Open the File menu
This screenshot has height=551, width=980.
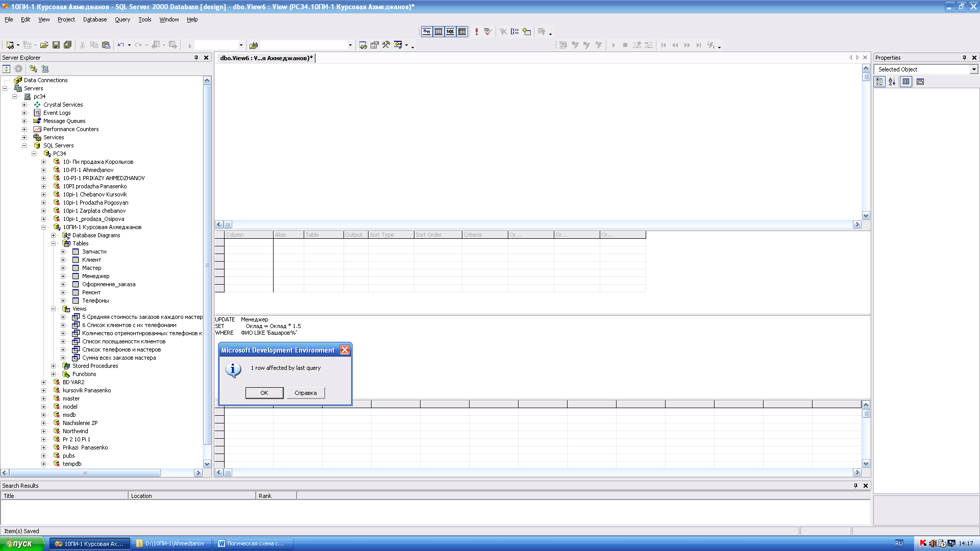point(9,19)
